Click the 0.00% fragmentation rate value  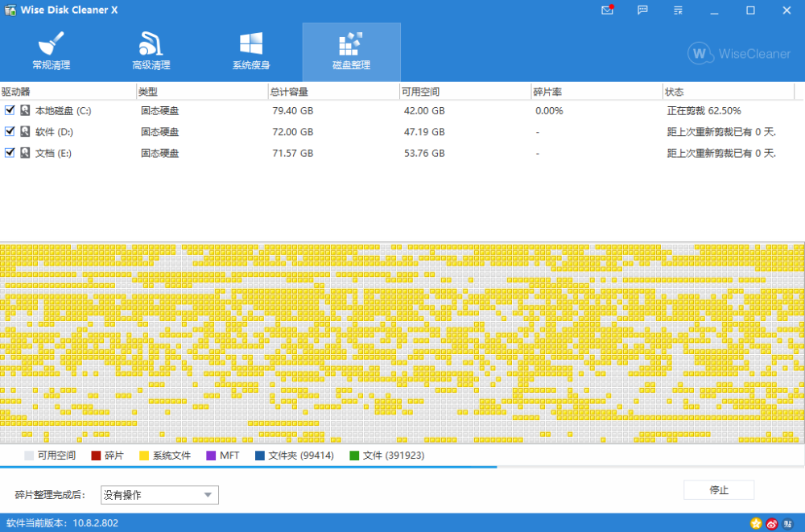tap(549, 111)
